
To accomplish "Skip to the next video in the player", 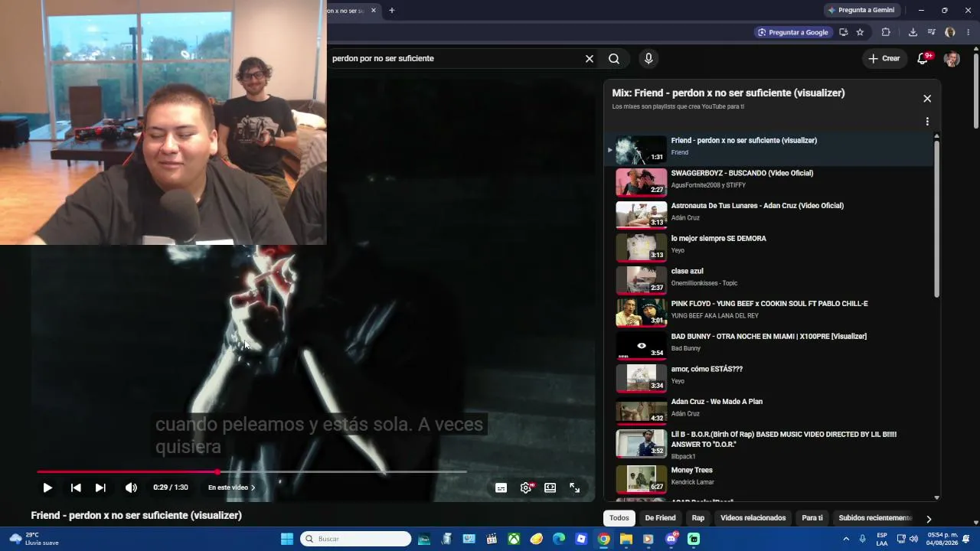I will pos(100,487).
